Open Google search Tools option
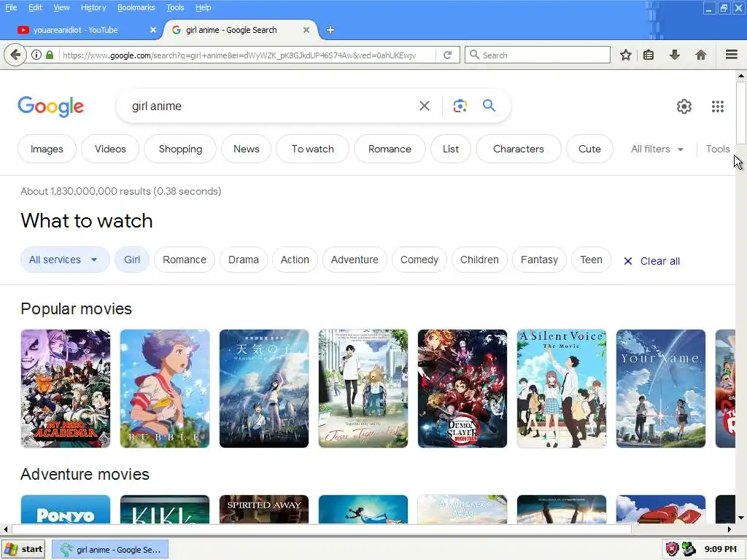 click(x=718, y=149)
